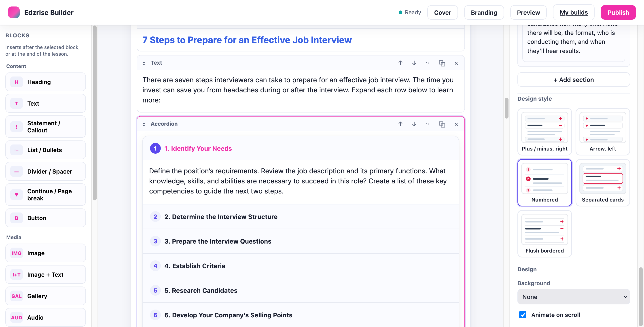644x327 pixels.
Task: Select Flush bordered design style
Action: pos(544,234)
